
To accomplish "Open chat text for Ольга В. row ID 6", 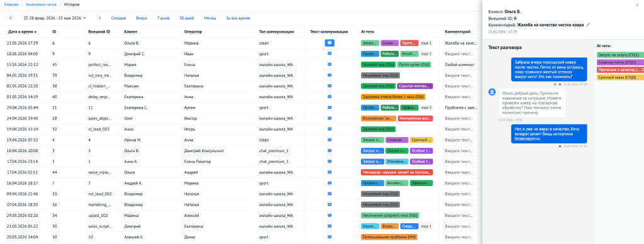I will 330,43.
